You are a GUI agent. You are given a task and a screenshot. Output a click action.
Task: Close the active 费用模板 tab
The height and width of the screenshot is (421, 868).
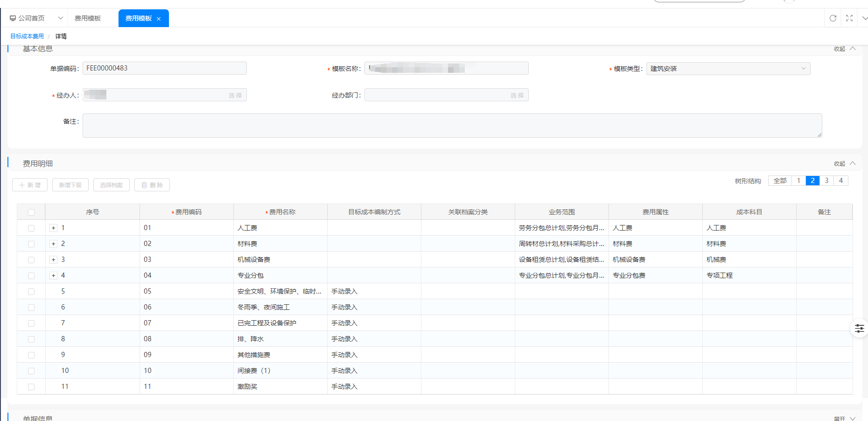click(159, 19)
